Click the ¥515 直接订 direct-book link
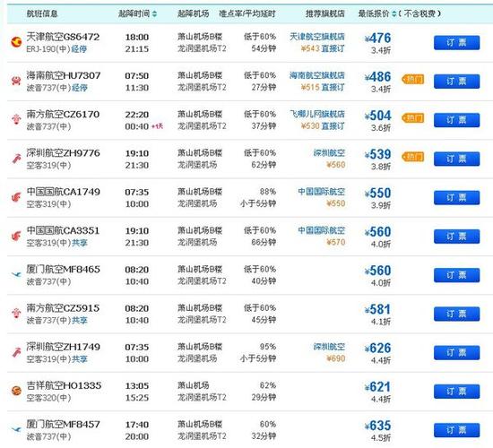The width and height of the screenshot is (493, 448). pos(323,87)
